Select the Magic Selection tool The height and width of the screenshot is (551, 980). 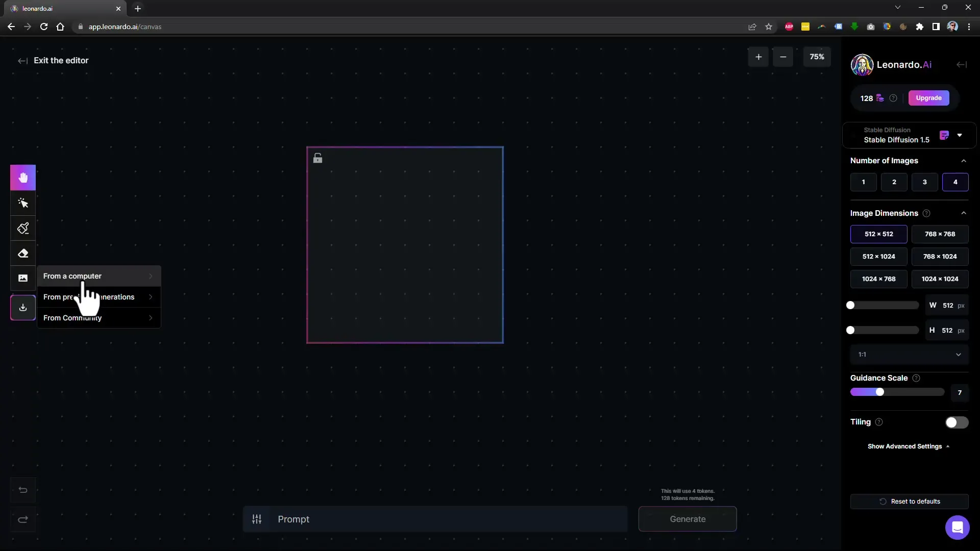click(x=23, y=203)
